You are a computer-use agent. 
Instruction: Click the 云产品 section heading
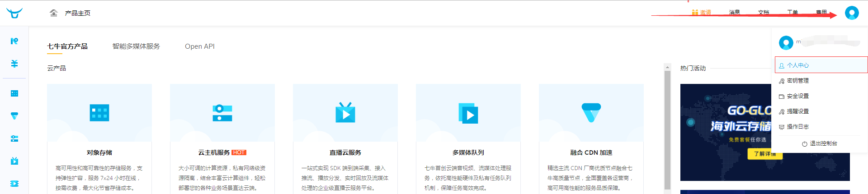tap(57, 68)
